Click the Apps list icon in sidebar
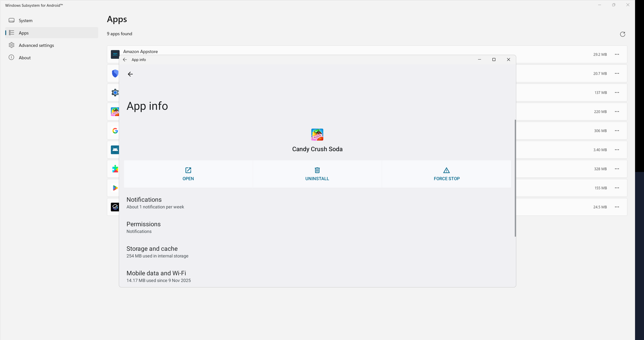The height and width of the screenshot is (340, 644). pyautogui.click(x=12, y=33)
